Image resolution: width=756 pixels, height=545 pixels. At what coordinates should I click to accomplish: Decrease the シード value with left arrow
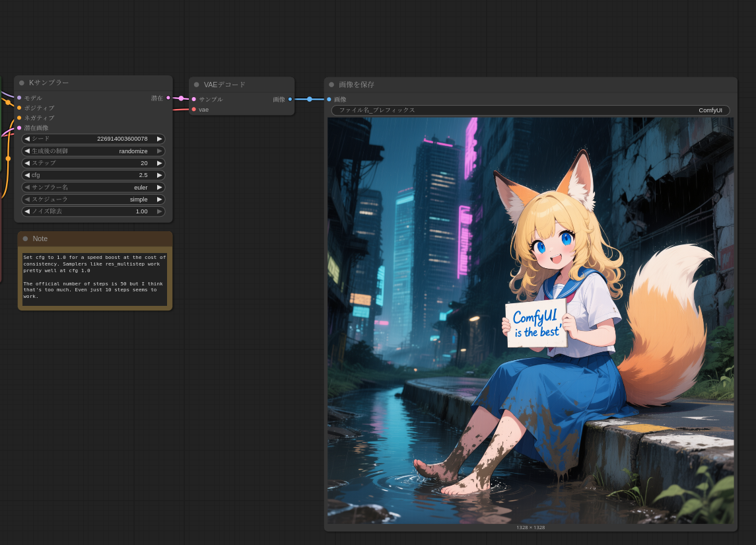(x=27, y=139)
